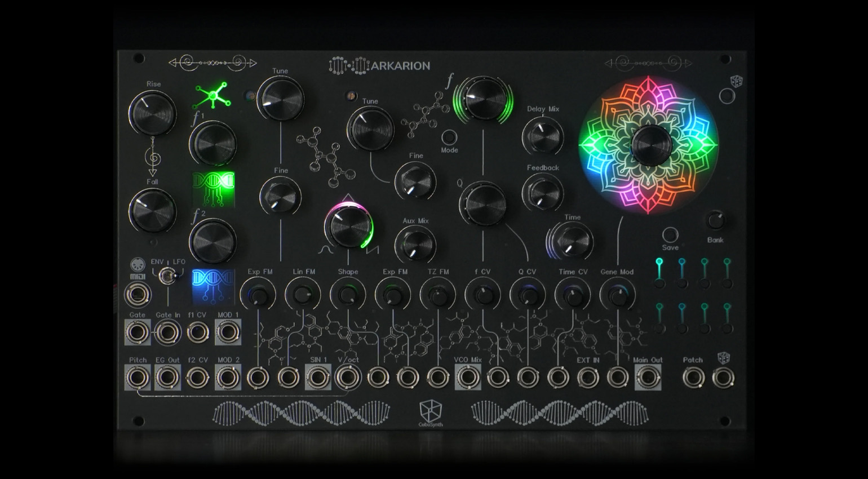Image resolution: width=868 pixels, height=479 pixels.
Task: Click the Gate In jack
Action: 167,332
